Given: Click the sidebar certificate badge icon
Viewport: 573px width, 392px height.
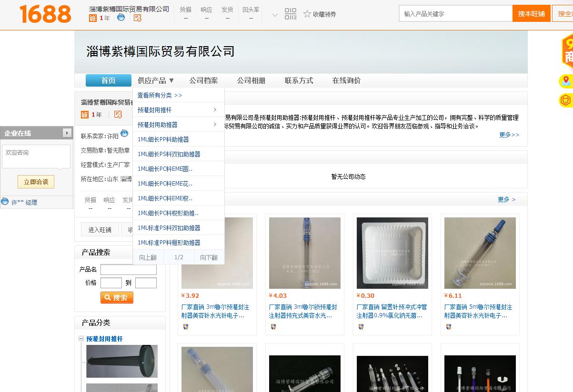Looking at the screenshot, I should [118, 115].
